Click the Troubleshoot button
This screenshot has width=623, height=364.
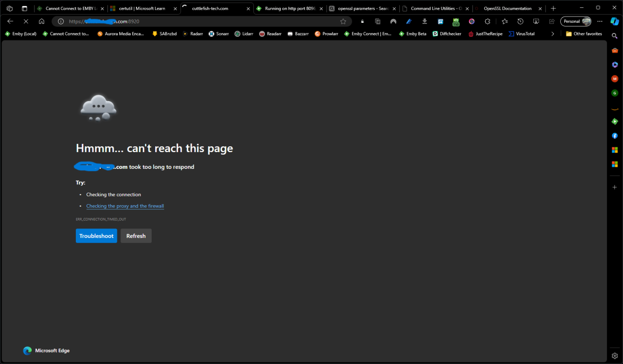(x=96, y=236)
